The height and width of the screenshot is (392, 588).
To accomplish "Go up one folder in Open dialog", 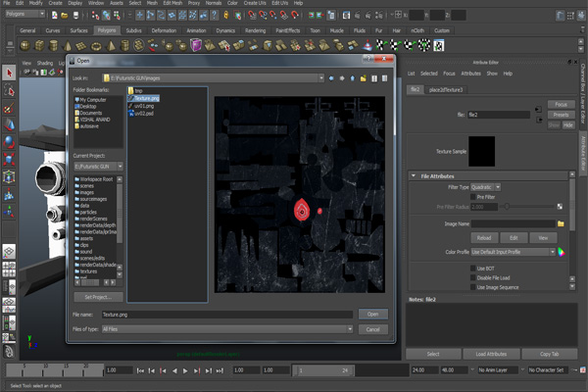I will coord(353,78).
